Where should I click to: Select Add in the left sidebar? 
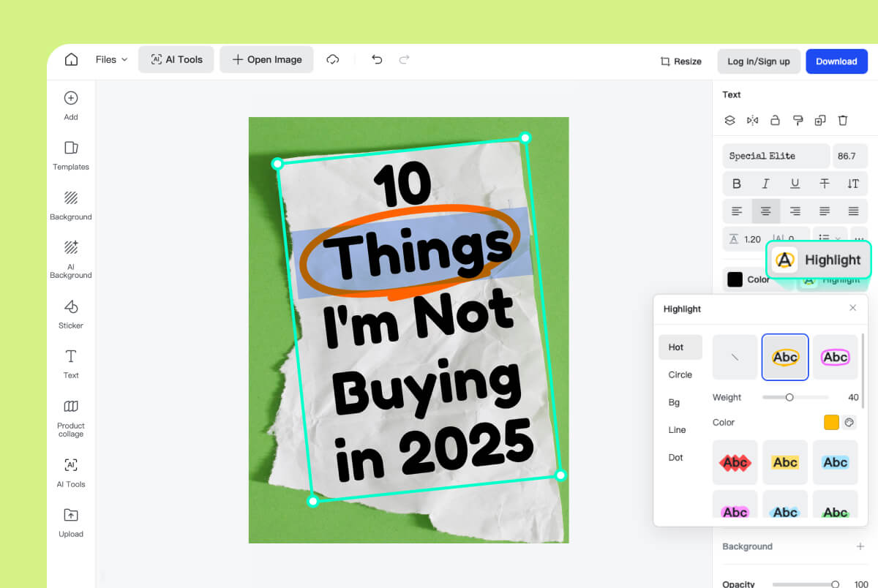[71, 106]
